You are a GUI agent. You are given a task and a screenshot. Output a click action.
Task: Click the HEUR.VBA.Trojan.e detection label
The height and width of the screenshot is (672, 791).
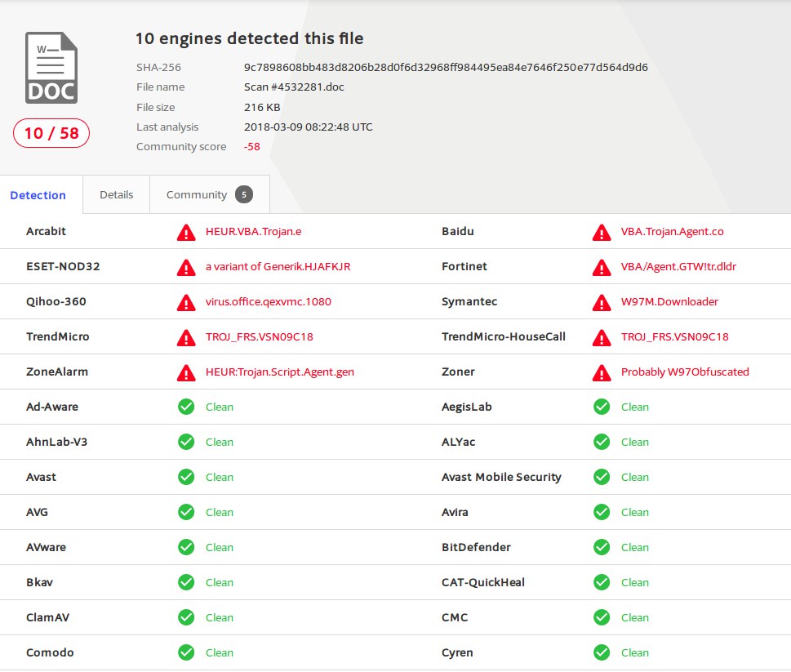tap(253, 232)
